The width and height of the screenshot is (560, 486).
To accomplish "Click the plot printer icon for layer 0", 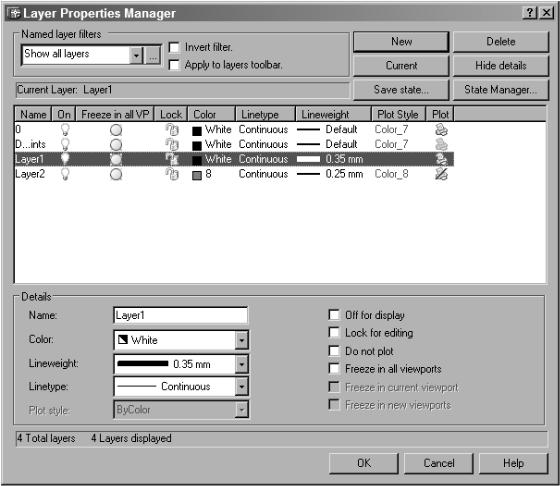I will coord(441,130).
